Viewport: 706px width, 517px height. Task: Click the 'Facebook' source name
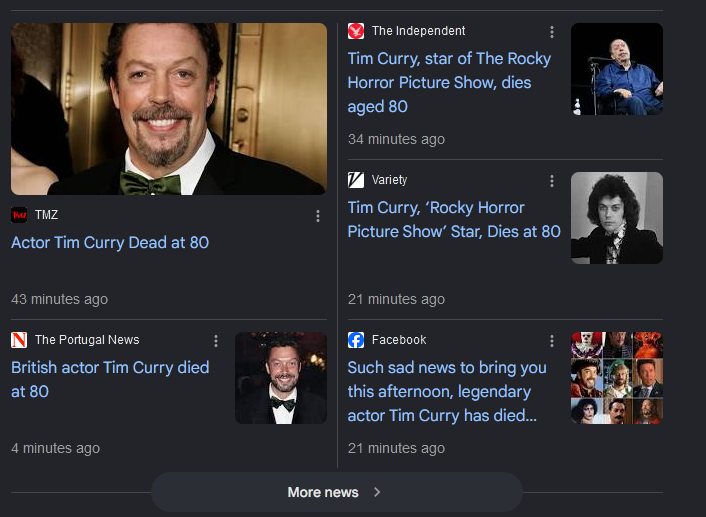point(399,340)
